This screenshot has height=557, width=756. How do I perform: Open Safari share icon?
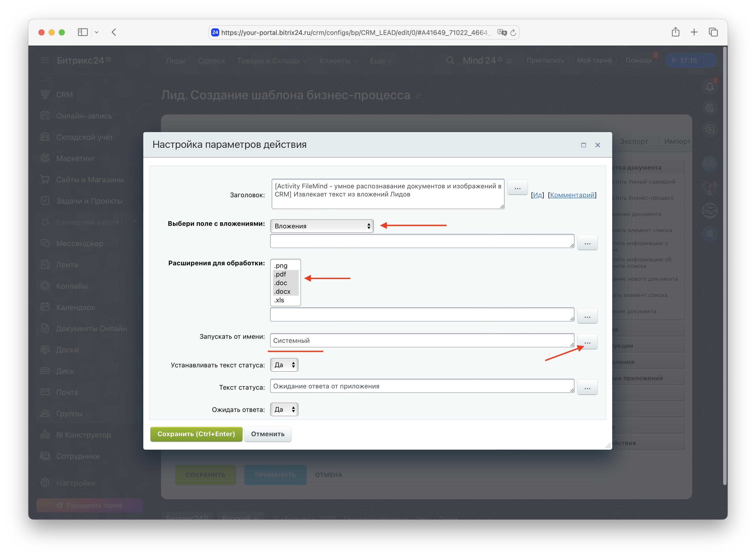coord(675,32)
